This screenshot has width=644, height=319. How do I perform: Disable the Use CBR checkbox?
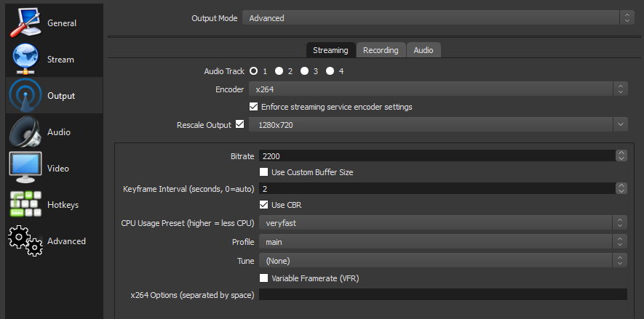pos(264,205)
